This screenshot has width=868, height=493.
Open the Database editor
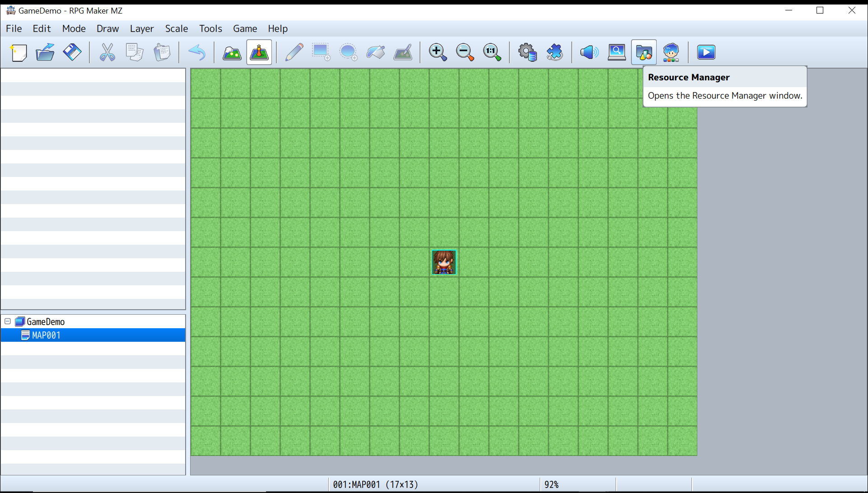[x=527, y=52]
